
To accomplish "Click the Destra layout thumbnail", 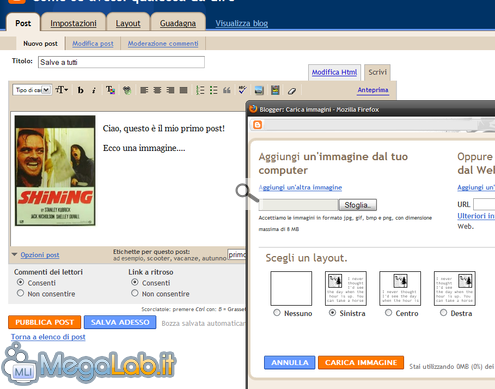I will pos(455,288).
